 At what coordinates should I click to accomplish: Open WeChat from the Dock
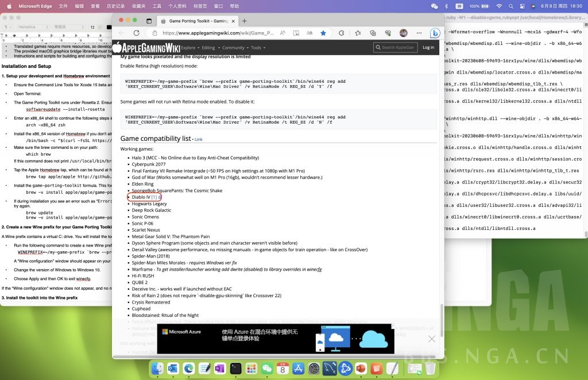(266, 368)
